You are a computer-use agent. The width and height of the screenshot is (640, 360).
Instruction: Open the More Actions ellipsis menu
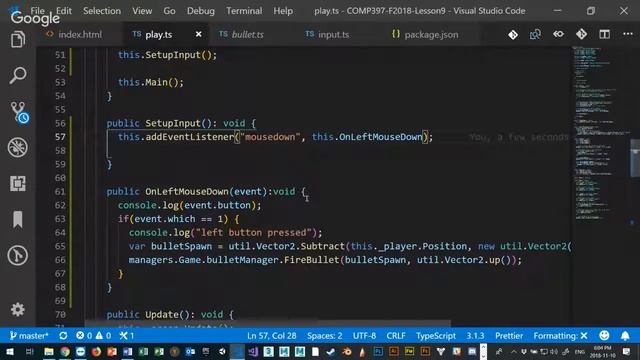click(x=628, y=34)
